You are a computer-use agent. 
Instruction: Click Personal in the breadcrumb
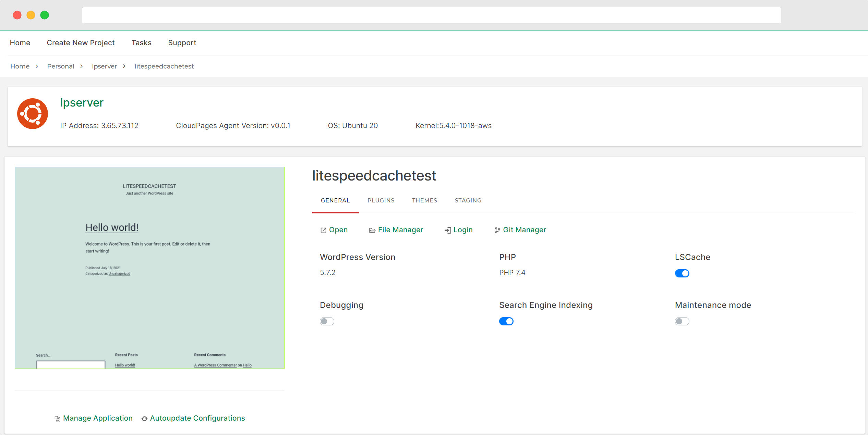61,66
